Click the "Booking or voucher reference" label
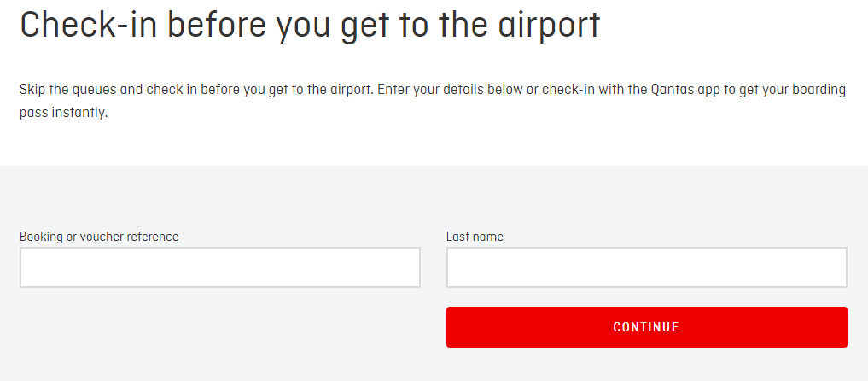The image size is (868, 381). click(99, 237)
